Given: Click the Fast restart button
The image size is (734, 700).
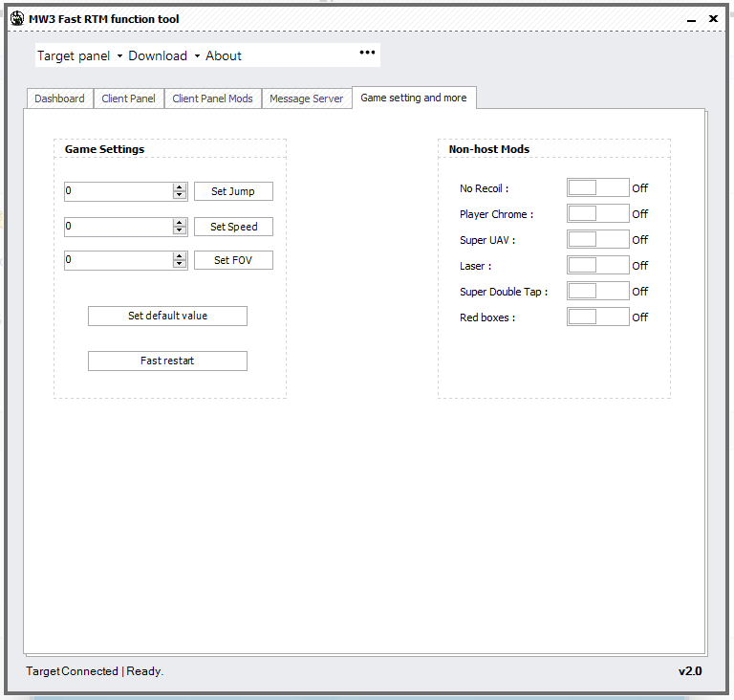Looking at the screenshot, I should click(167, 361).
